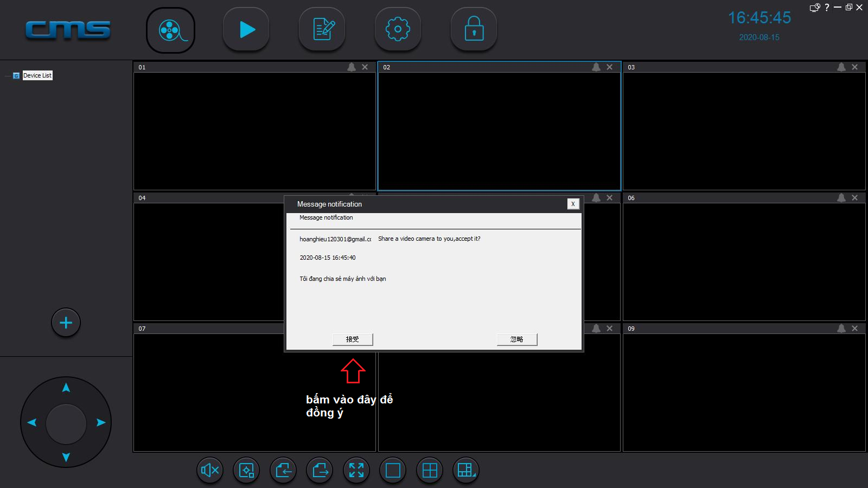Image resolution: width=868 pixels, height=488 pixels.
Task: Click the accept button in the notification dialog
Action: pos(353,339)
